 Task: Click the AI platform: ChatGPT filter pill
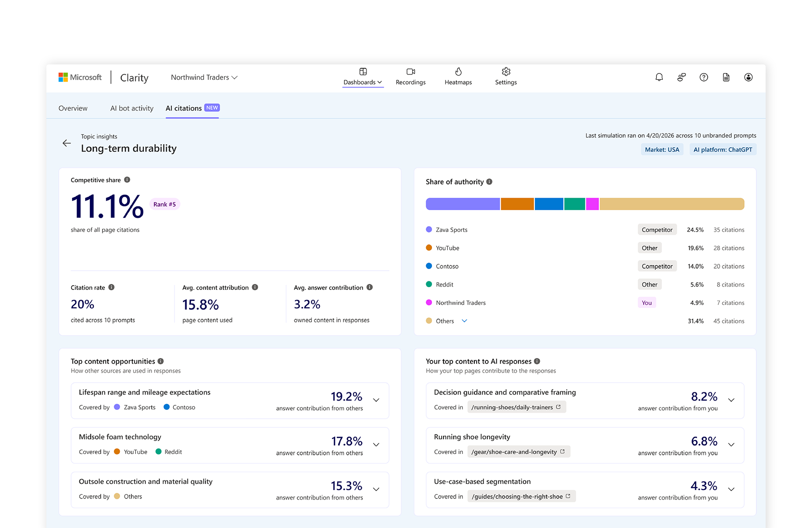point(723,149)
